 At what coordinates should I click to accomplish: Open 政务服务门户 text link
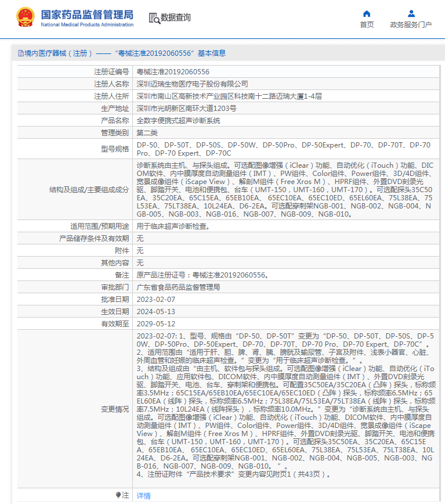pyautogui.click(x=411, y=24)
